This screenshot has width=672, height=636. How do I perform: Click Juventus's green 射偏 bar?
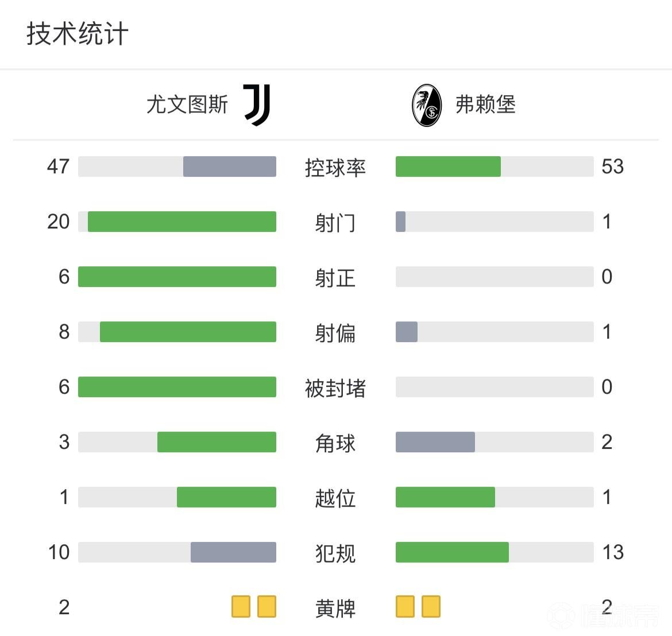coord(188,332)
